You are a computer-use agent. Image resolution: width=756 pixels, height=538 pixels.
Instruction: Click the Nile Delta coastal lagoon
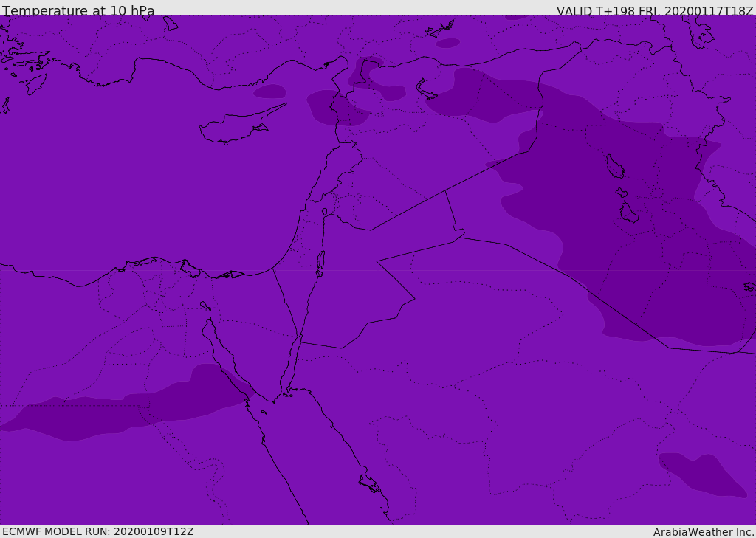190,269
